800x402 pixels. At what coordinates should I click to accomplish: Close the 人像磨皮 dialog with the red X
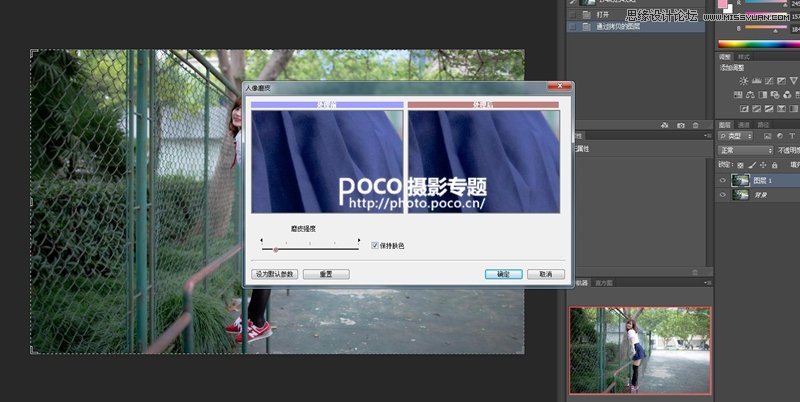click(x=559, y=87)
